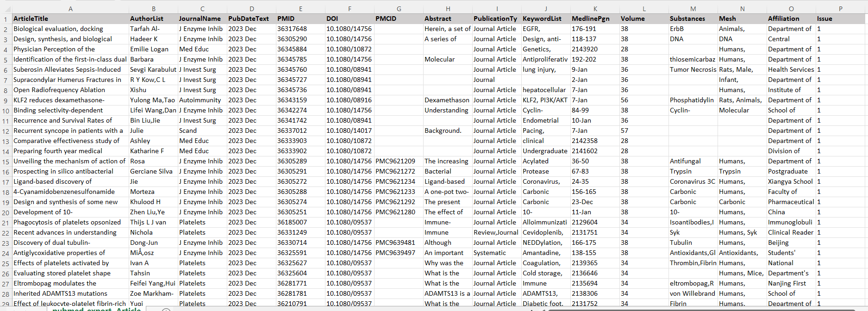868x311 pixels.
Task: Click the Xiangya School affiliation cell
Action: [x=791, y=181]
